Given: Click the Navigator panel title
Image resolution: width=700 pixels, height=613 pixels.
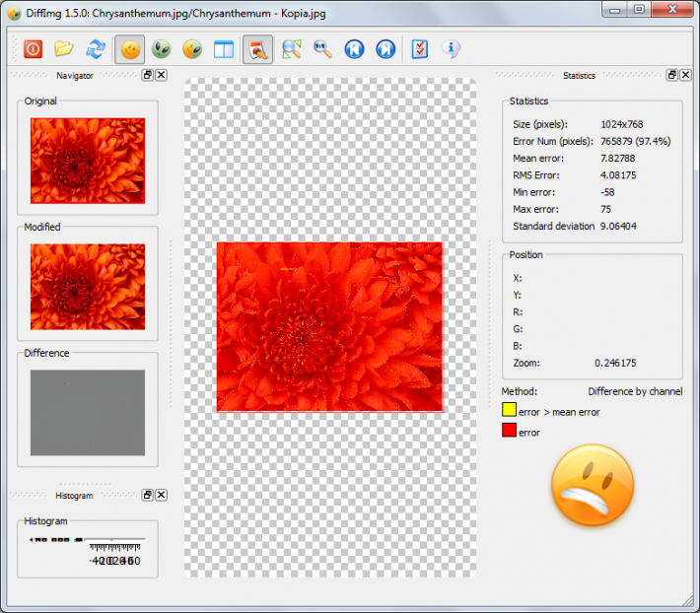Looking at the screenshot, I should [x=75, y=76].
